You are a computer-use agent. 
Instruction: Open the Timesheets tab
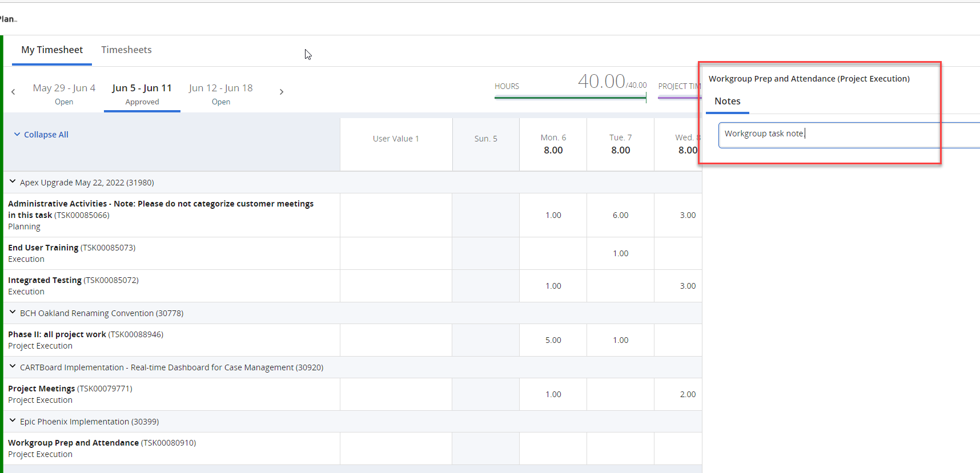126,50
